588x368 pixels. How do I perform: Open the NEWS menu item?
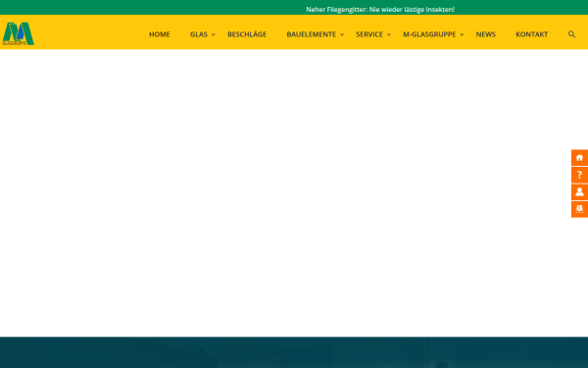click(x=486, y=34)
